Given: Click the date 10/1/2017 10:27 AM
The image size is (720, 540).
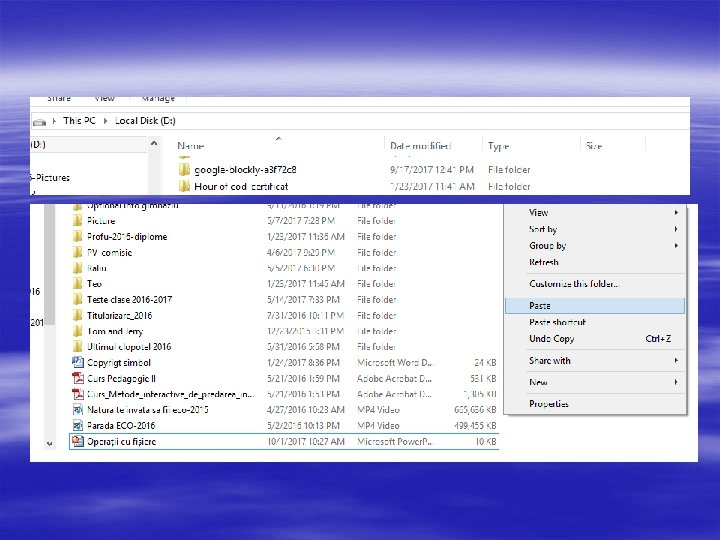Looking at the screenshot, I should tap(306, 442).
